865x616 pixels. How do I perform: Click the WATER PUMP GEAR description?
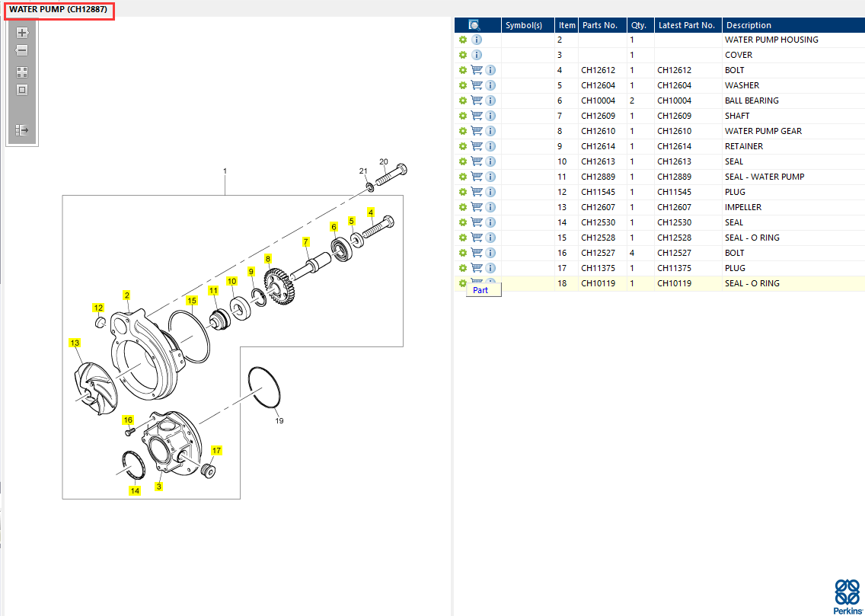pos(764,131)
